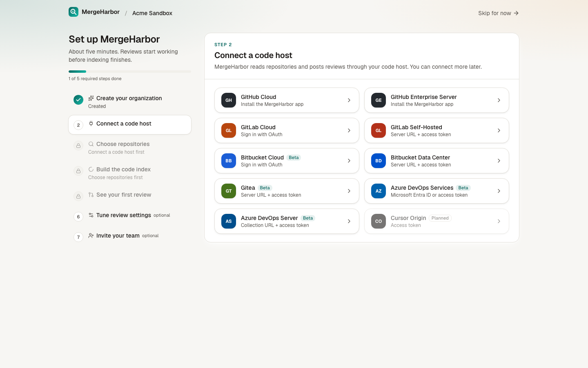Choose GitLab Self-Hosted card title
588x368 pixels.
point(416,127)
